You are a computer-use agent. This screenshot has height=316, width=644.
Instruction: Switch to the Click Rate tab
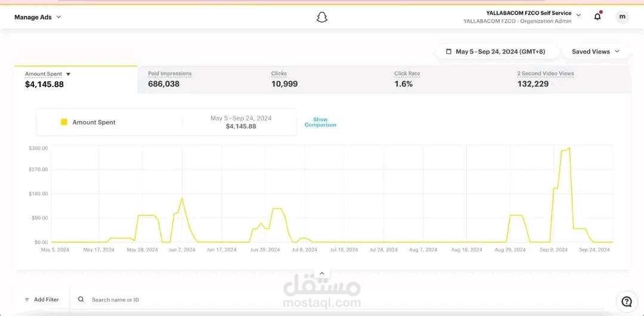click(445, 79)
